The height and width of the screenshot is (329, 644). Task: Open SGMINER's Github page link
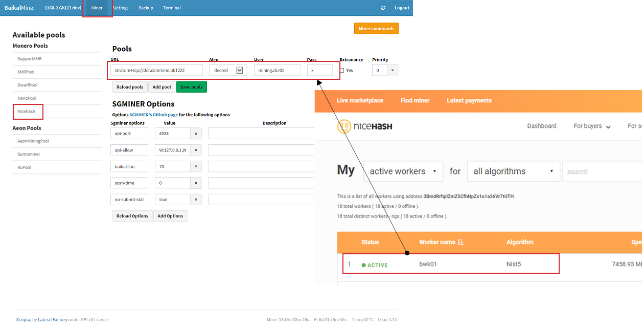tap(153, 115)
